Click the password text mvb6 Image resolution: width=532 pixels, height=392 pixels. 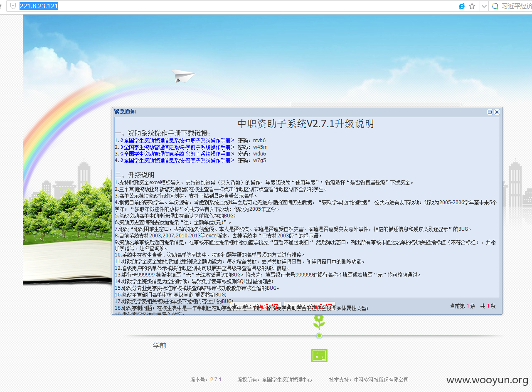[259, 141]
